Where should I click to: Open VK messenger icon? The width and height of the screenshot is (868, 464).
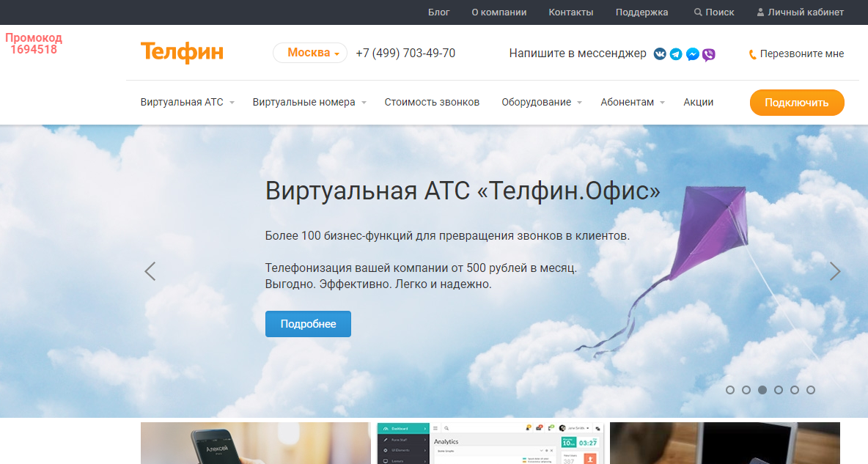pos(659,54)
